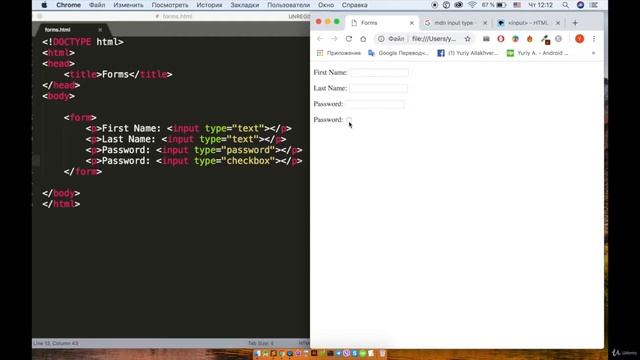Click the First Name text field
This screenshot has height=360, width=640.
(379, 72)
